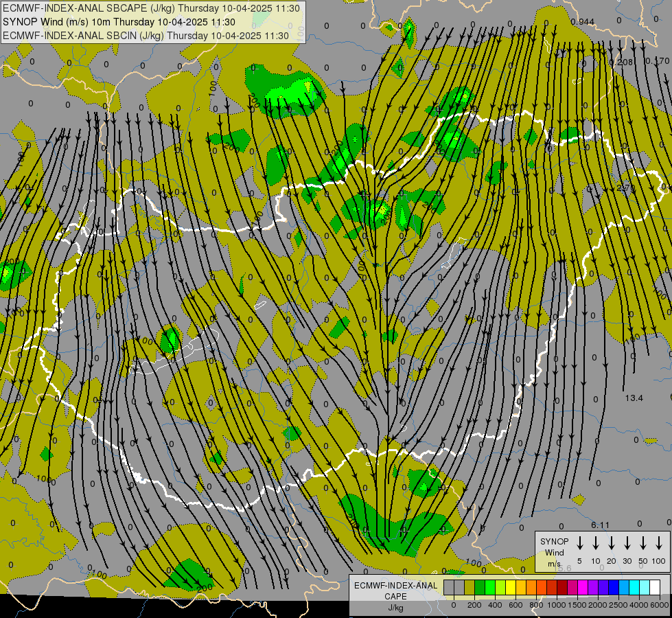
Task: Click the 2.70 value on the map
Action: click(x=626, y=187)
